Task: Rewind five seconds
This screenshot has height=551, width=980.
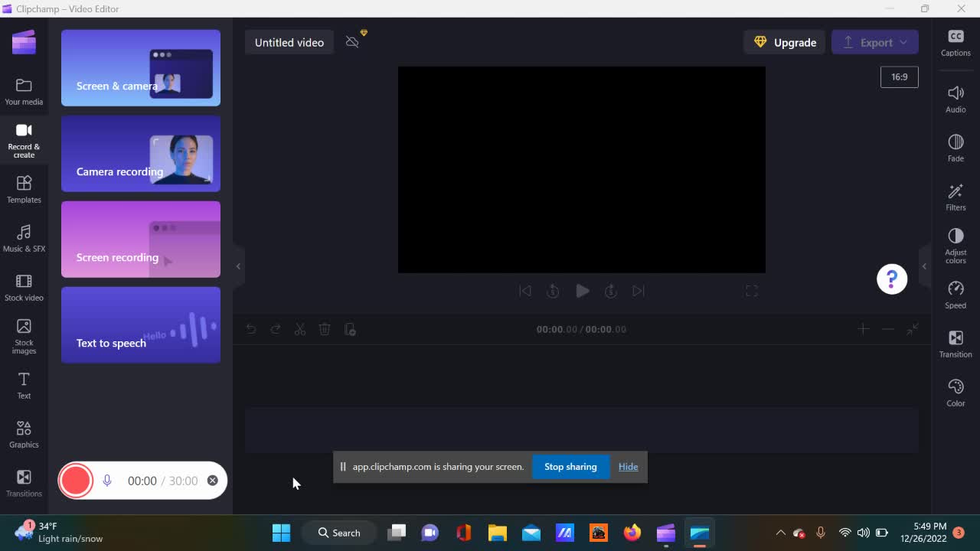Action: coord(553,291)
